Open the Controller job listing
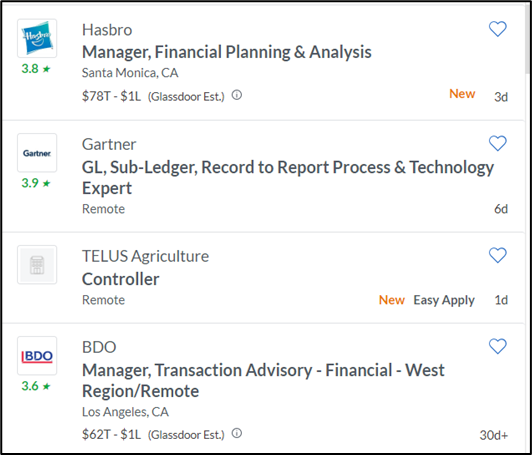Screen dimensions: 532x455 (x=120, y=279)
